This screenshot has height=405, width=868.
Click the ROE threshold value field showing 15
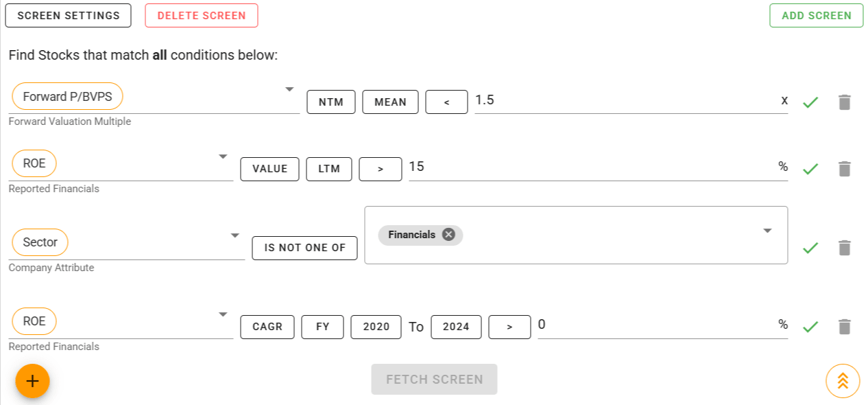tap(590, 166)
